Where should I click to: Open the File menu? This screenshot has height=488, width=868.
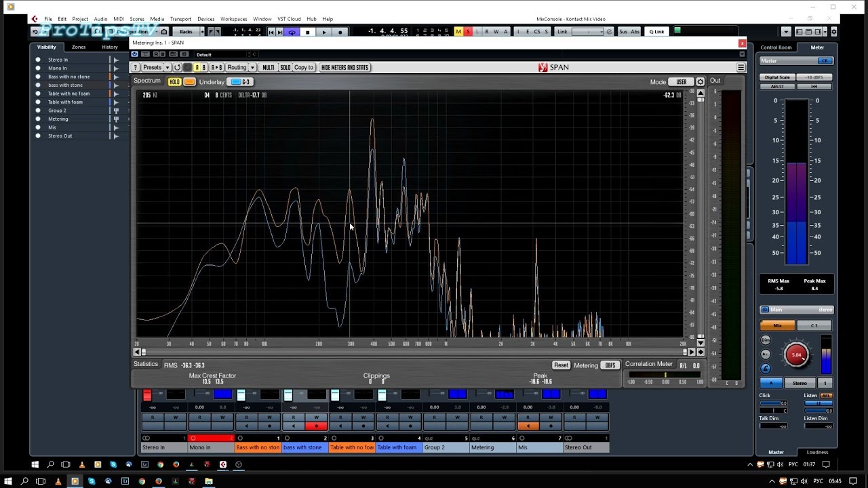pos(48,19)
